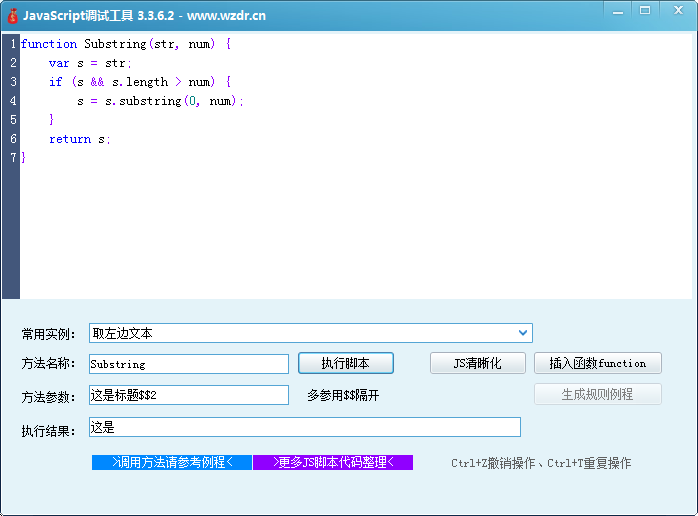Click line number 7 in the gutter
Screen dimensions: 698x516
[x=13, y=158]
